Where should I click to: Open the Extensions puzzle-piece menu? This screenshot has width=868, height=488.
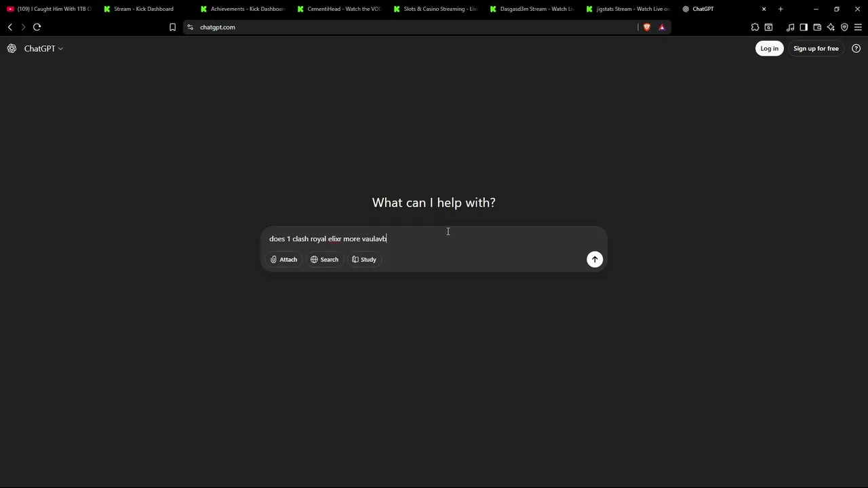tap(755, 27)
